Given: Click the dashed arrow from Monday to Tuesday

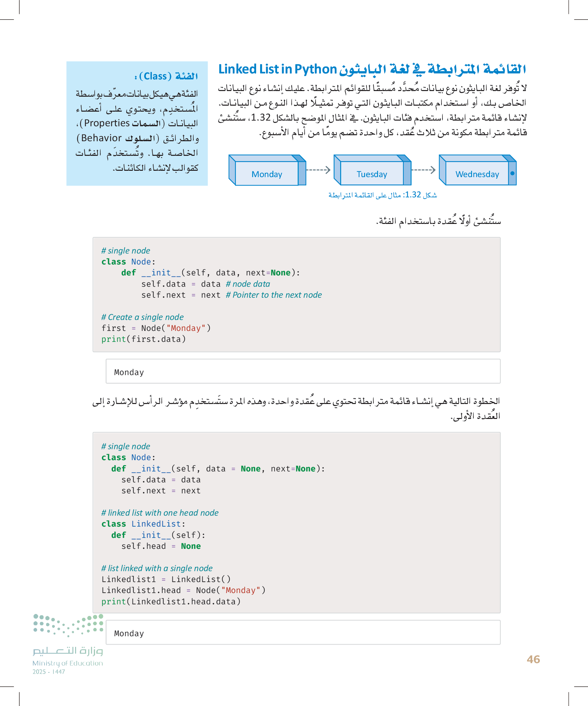Looking at the screenshot, I should tap(318, 170).
